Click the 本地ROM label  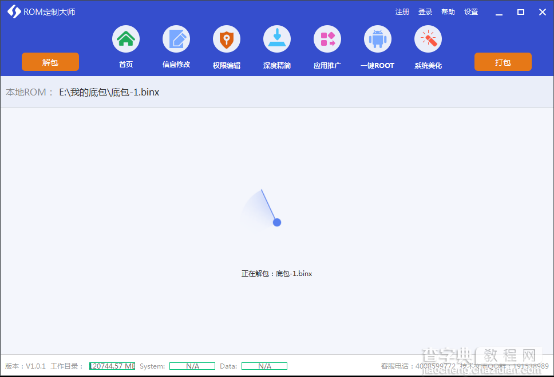click(29, 92)
